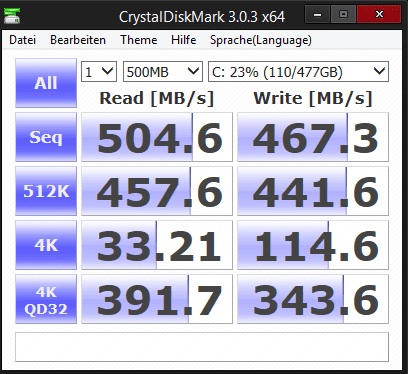Select the 4K QD32 read result 391.7

pos(157,299)
